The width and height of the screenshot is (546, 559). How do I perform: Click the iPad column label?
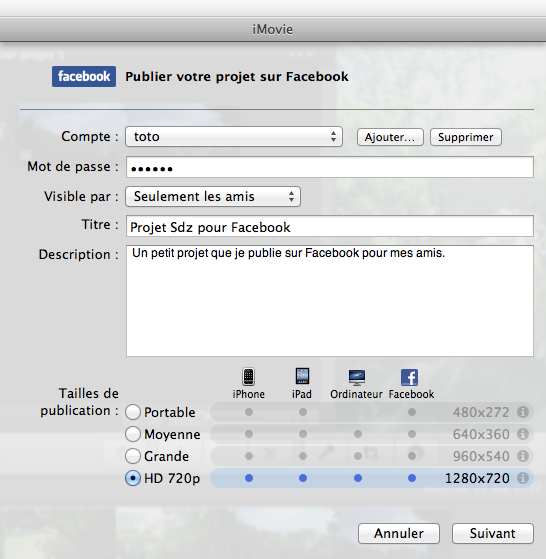302,394
